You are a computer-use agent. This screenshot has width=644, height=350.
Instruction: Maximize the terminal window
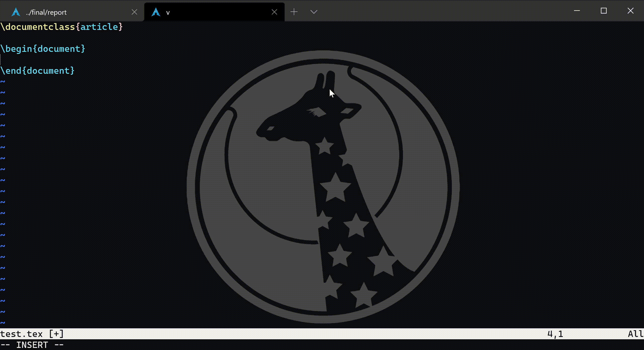(x=604, y=11)
